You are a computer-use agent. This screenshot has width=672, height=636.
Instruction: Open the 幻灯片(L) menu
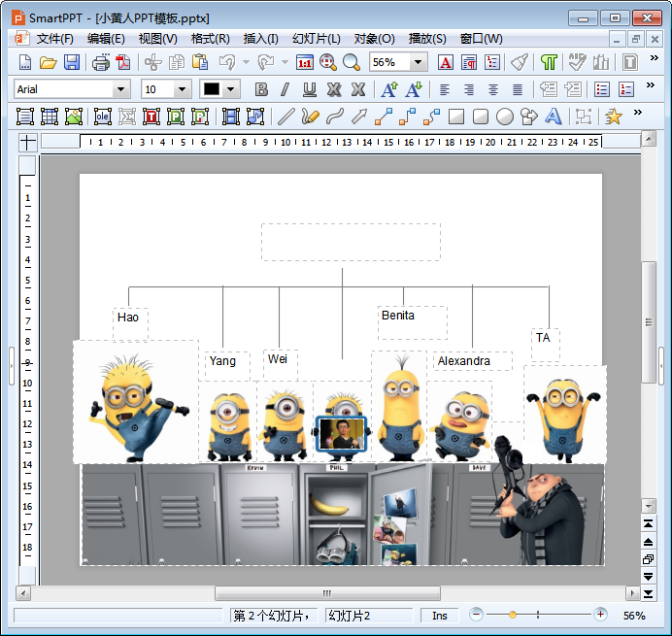click(317, 39)
